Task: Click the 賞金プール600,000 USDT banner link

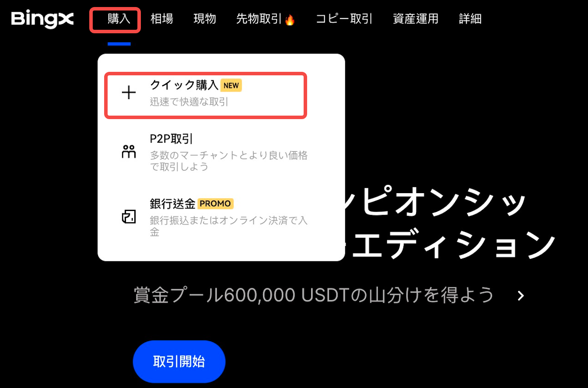Action: 314,296
